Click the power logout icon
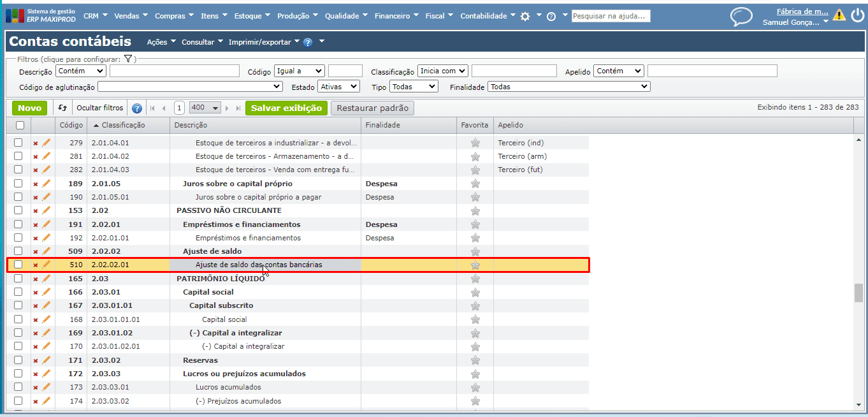The width and height of the screenshot is (868, 417). (857, 15)
